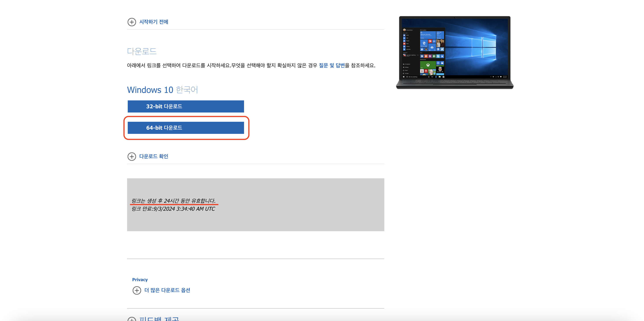
Task: Select the 다운로드 heading text
Action: (x=142, y=51)
